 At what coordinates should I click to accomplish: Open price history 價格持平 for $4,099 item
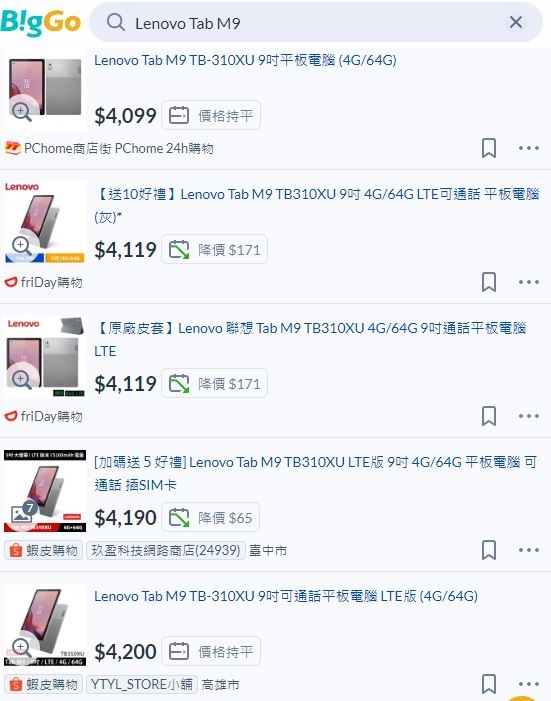[x=211, y=115]
